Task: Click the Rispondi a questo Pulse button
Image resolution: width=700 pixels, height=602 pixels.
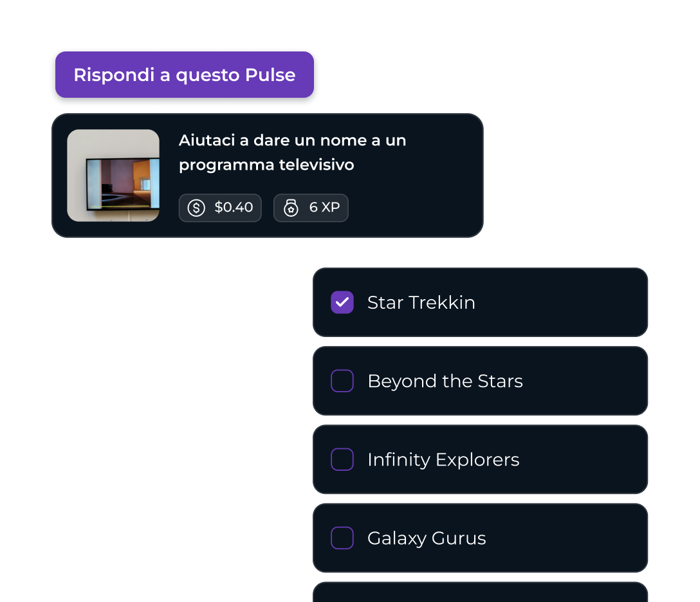Action: tap(185, 75)
